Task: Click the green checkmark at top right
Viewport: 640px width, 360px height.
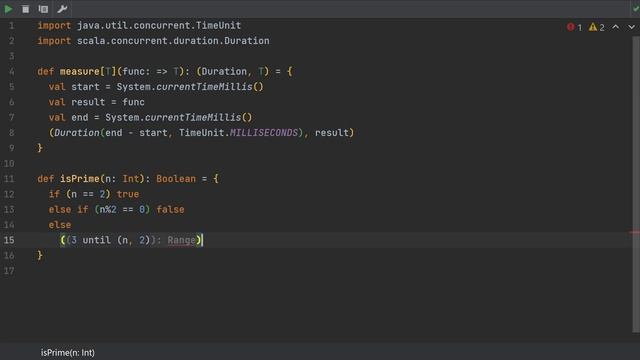Action: [x=636, y=9]
